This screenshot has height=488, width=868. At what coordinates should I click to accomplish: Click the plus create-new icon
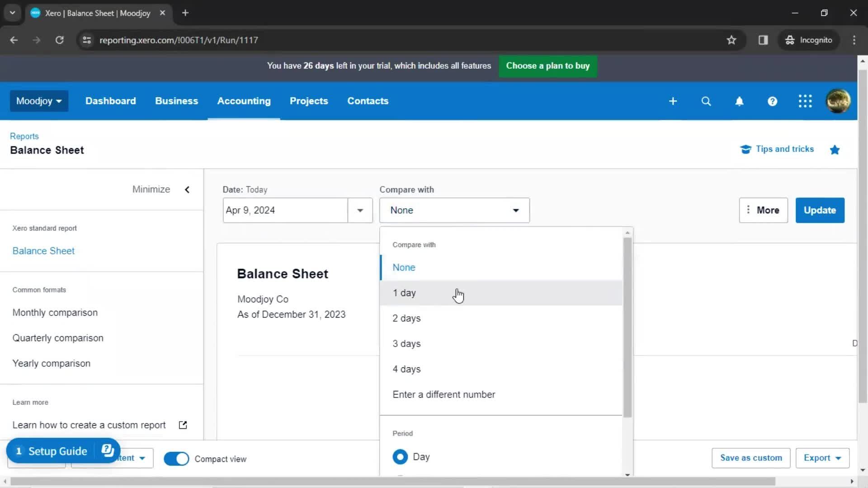pyautogui.click(x=673, y=101)
